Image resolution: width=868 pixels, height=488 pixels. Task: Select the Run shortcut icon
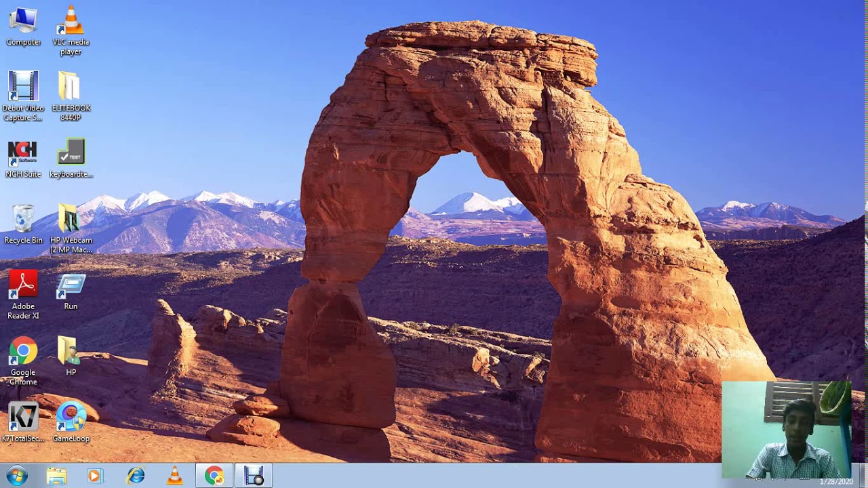click(71, 291)
